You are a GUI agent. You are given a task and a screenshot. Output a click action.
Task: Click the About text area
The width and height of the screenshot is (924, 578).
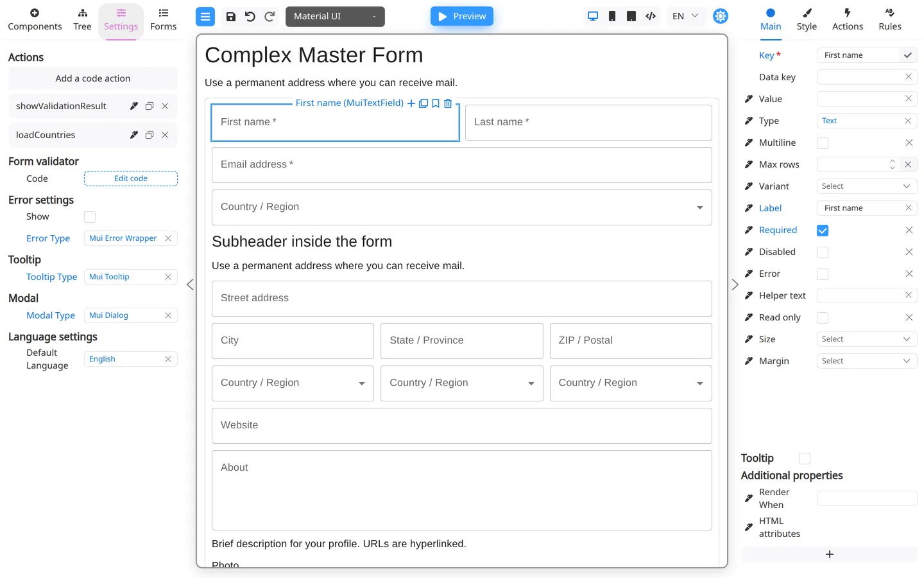coord(462,490)
